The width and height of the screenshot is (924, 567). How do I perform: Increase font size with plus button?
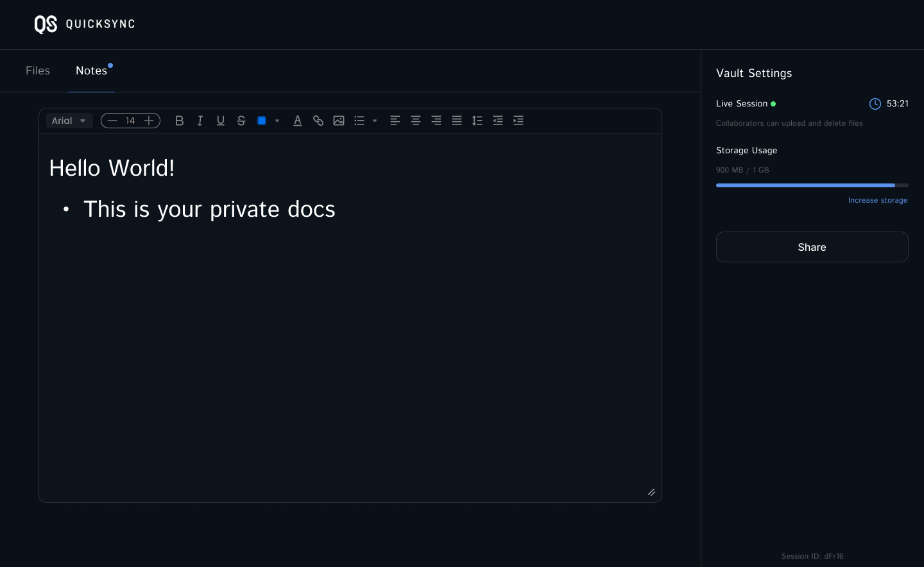pos(149,121)
